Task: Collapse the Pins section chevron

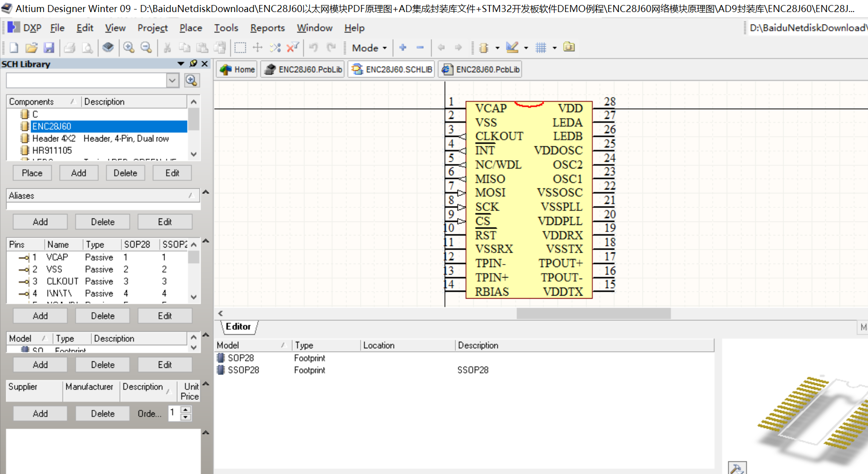Action: (206, 241)
